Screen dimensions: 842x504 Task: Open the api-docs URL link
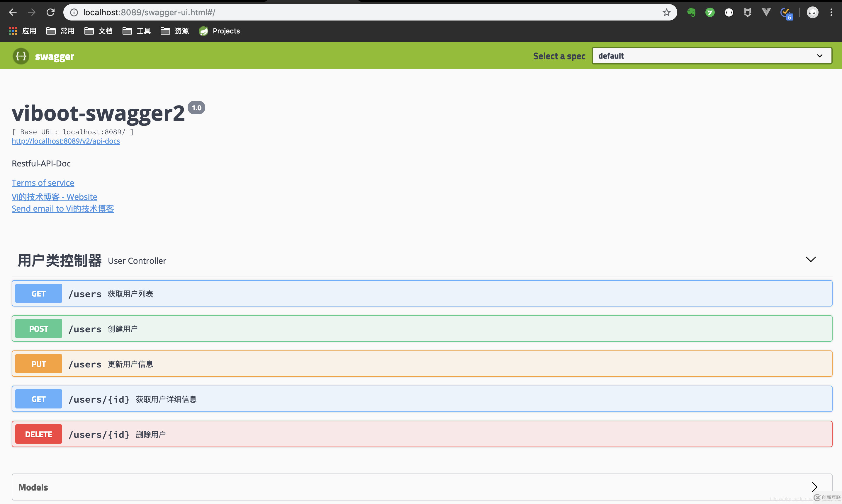pos(66,141)
